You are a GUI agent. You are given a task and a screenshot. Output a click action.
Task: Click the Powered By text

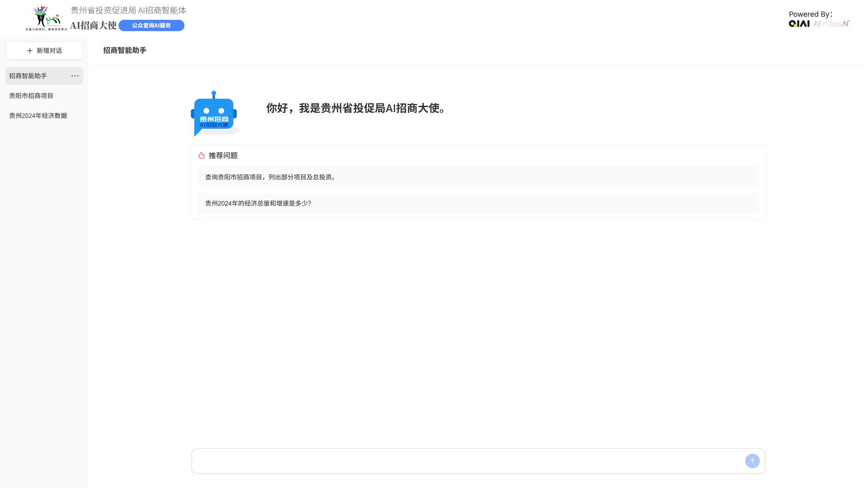tap(810, 14)
